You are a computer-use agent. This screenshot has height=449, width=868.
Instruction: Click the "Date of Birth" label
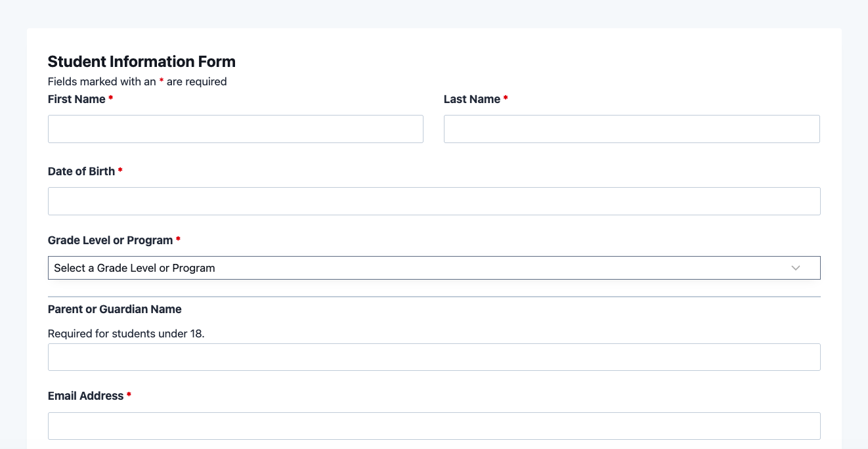click(x=81, y=171)
